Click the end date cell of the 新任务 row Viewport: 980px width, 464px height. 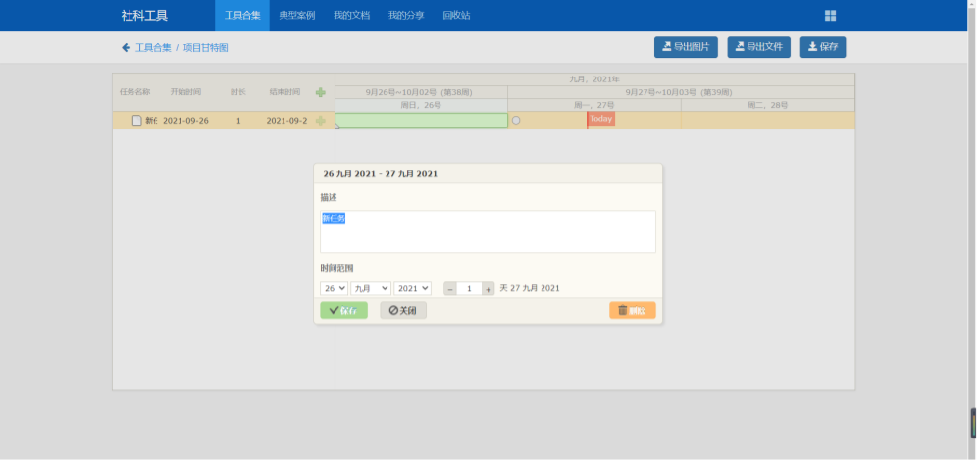tap(287, 121)
